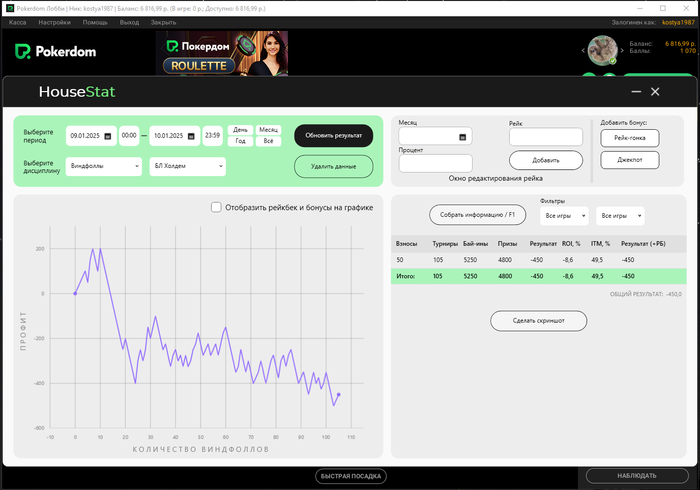
Task: Click Сделать скриншот button
Action: click(538, 321)
